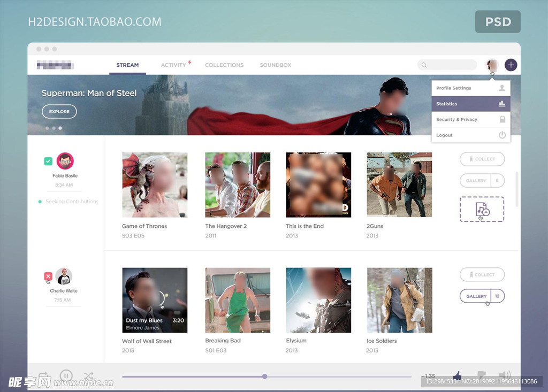Image resolution: width=548 pixels, height=392 pixels.
Task: Click the padlock security icon
Action: pyautogui.click(x=502, y=119)
